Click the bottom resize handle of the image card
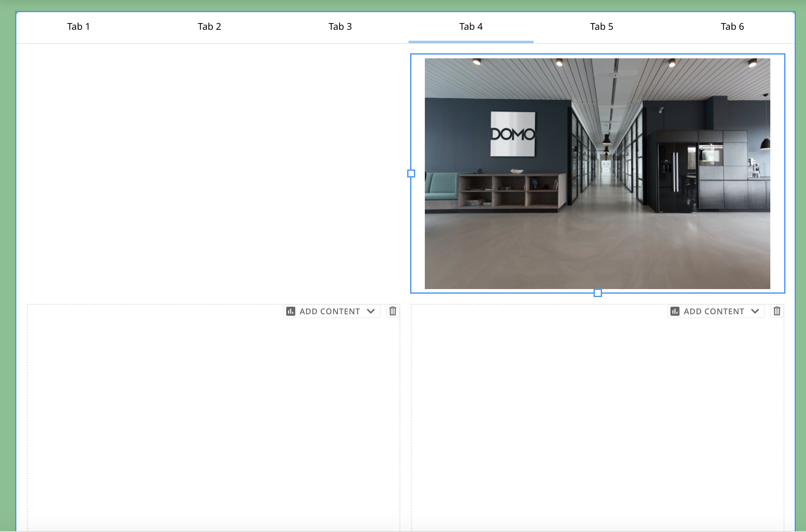806x532 pixels. pos(598,293)
